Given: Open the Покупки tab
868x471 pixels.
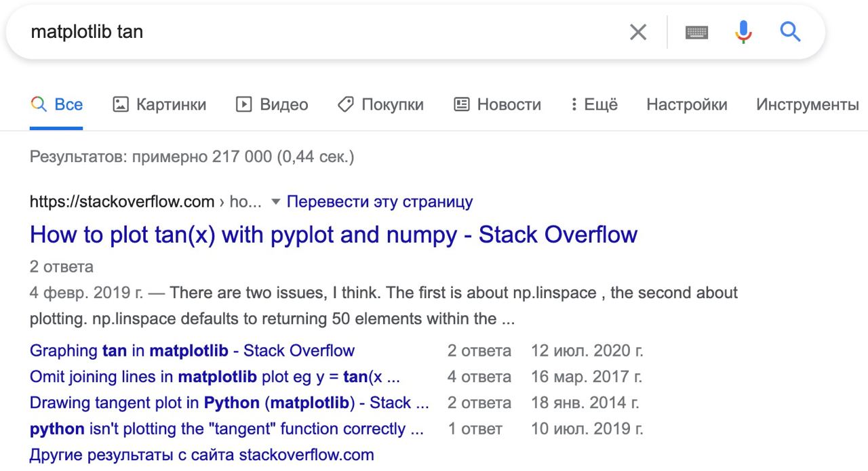Looking at the screenshot, I should point(380,105).
